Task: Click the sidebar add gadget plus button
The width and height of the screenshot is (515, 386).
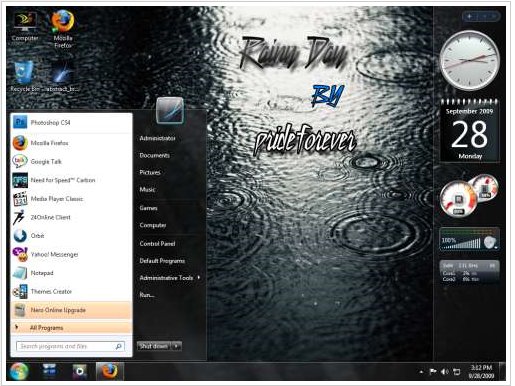Action: 469,16
